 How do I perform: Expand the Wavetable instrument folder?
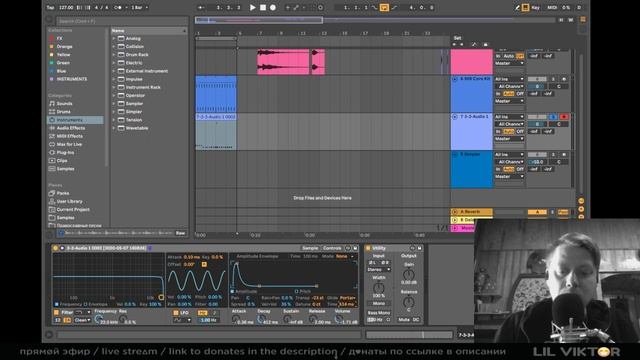tap(114, 128)
